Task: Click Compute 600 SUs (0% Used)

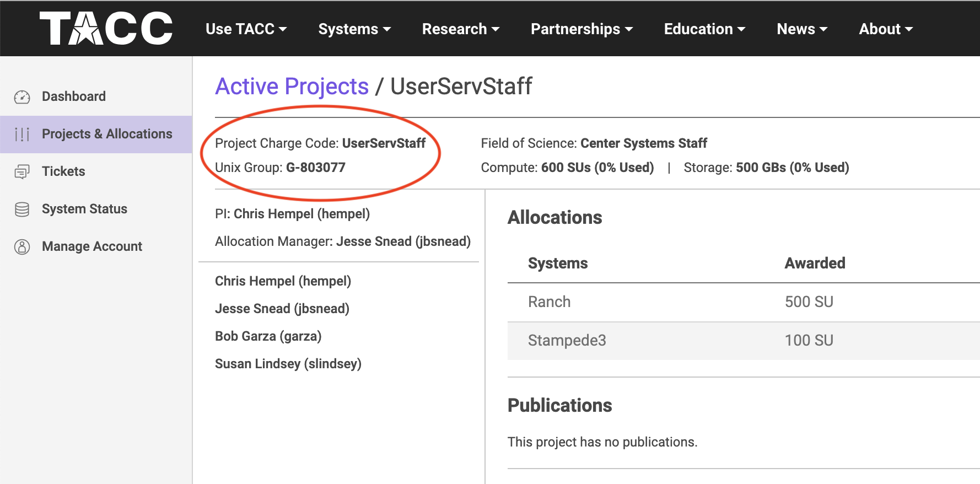Action: (567, 168)
